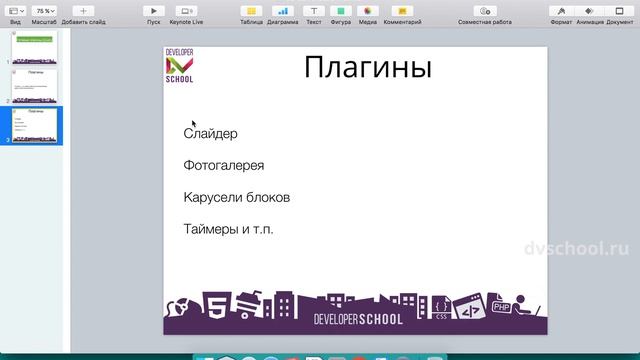Image resolution: width=640 pixels, height=360 pixels.
Task: Click the "Слайдер" text line
Action: point(210,134)
